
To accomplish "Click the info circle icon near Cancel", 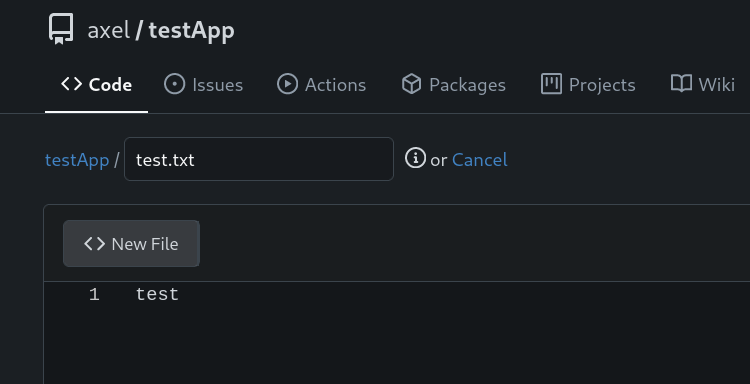I will click(415, 158).
